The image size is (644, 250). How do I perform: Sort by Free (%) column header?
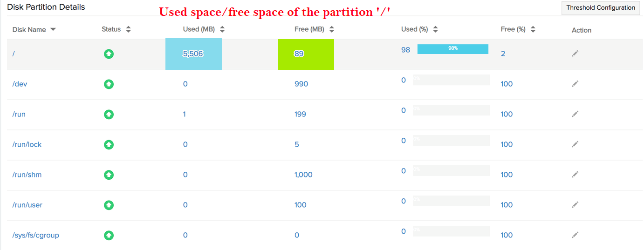click(533, 29)
